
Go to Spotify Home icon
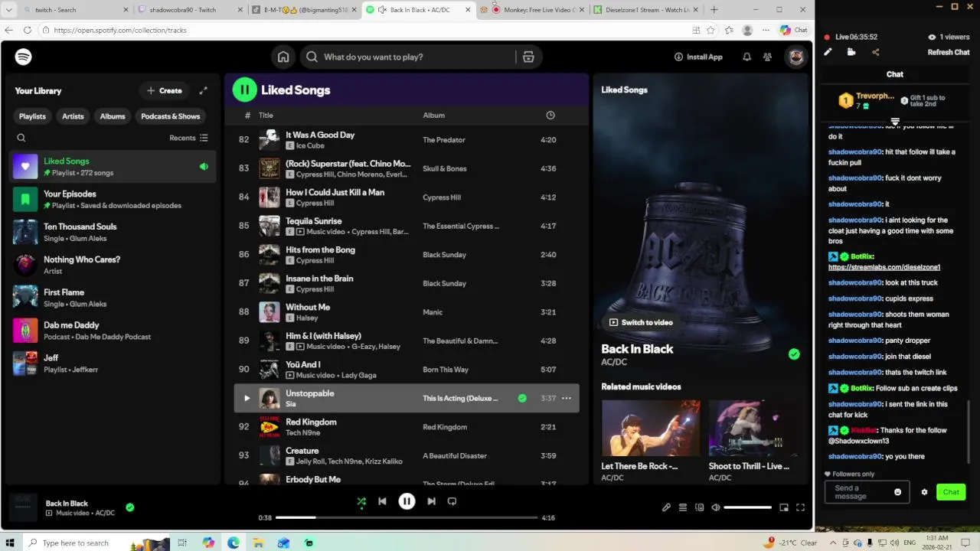point(283,57)
